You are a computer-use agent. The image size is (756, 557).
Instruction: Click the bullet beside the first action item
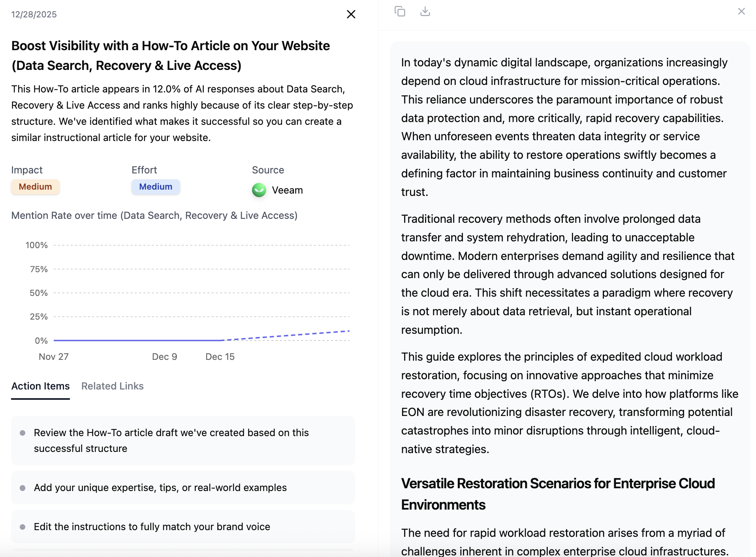coord(23,433)
